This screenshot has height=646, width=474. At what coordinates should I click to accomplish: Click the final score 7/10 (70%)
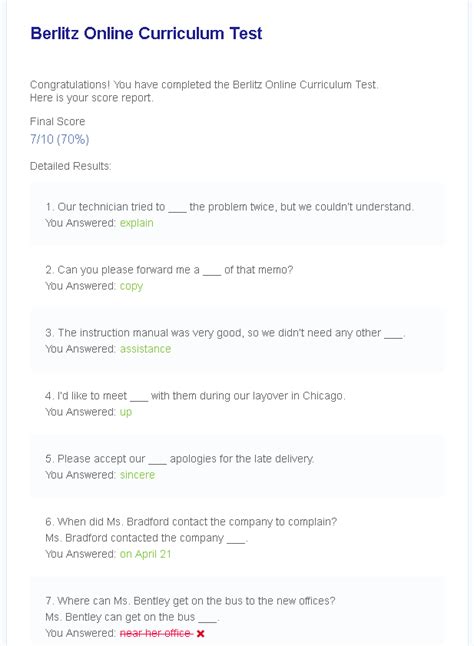coord(60,139)
